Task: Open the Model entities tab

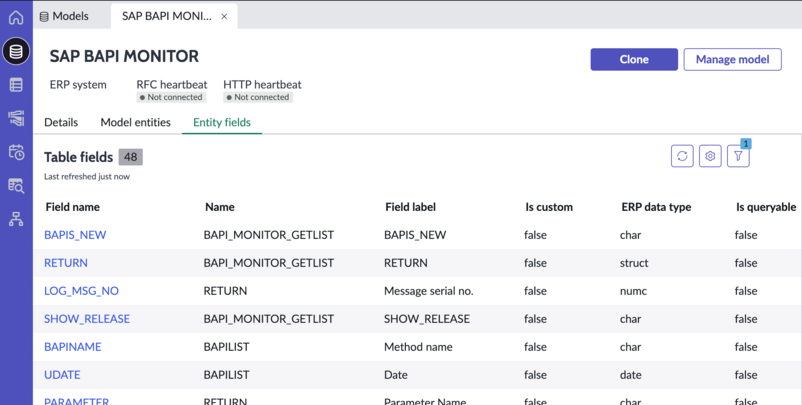Action: pos(136,122)
